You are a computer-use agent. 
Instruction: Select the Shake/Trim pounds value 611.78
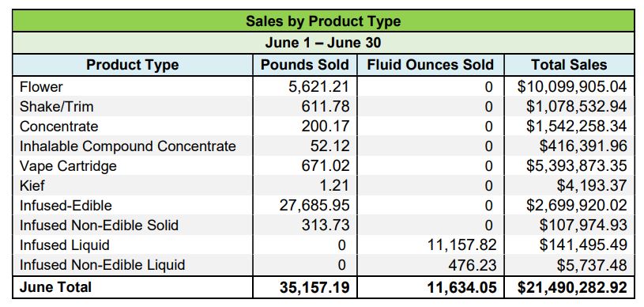tap(325, 107)
